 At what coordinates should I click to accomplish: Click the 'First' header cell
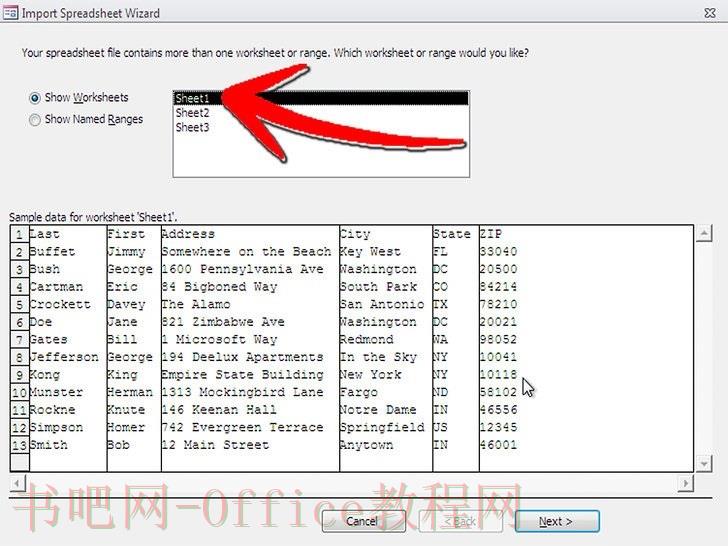pyautogui.click(x=134, y=234)
